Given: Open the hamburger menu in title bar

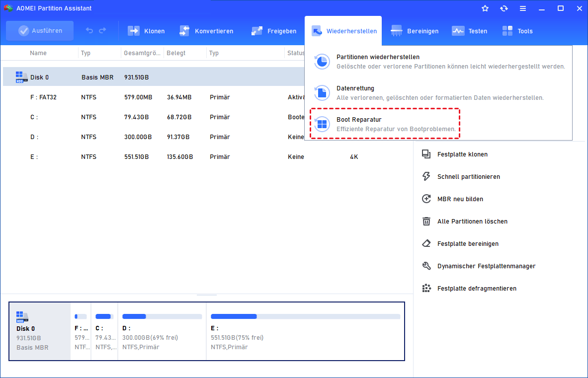Looking at the screenshot, I should tap(522, 8).
